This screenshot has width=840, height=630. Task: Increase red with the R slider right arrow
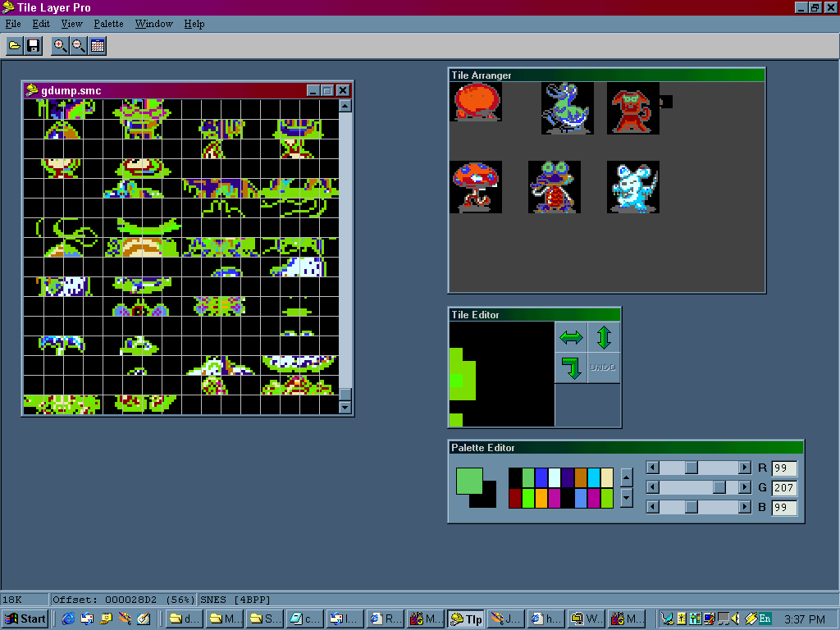[x=745, y=468]
